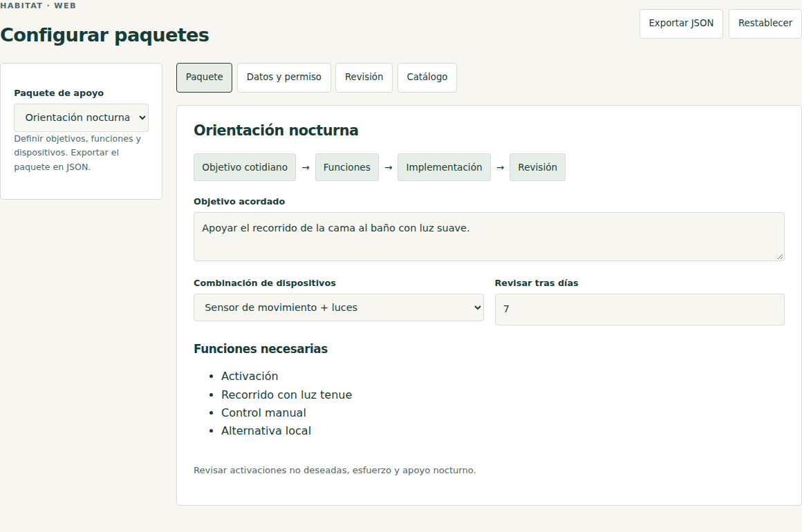Click the 'Orientación nocturna' panel heading
802x532 pixels.
click(276, 131)
